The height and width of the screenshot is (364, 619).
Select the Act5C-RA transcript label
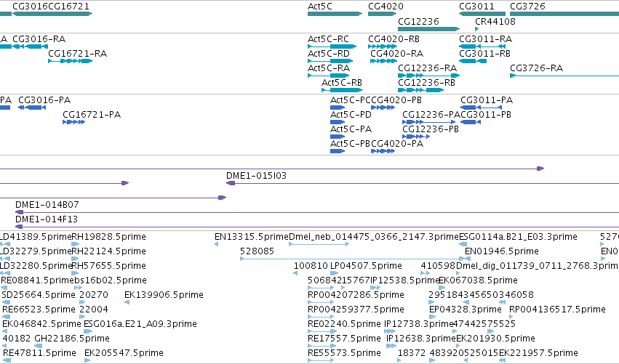coord(329,68)
